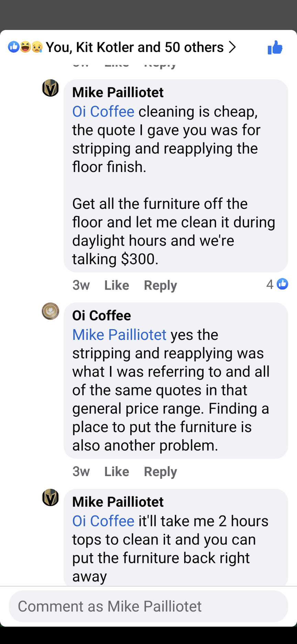This screenshot has height=644, width=297.
Task: Reply to Oi Coffee's furniture comment
Action: click(x=160, y=472)
